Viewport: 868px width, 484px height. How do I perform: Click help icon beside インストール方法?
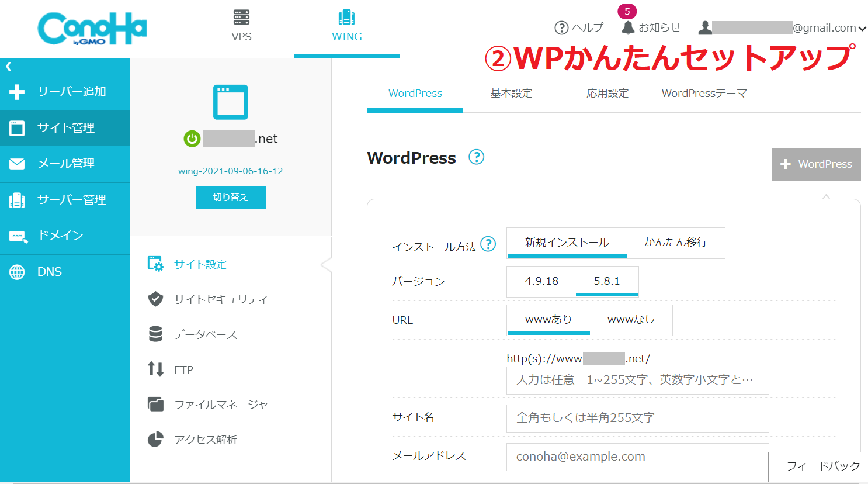(488, 244)
